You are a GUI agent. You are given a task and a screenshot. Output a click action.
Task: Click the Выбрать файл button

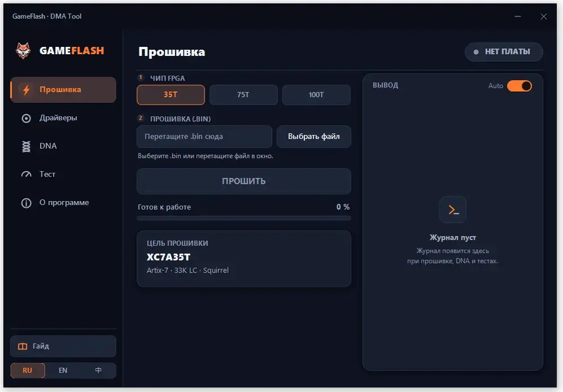314,137
